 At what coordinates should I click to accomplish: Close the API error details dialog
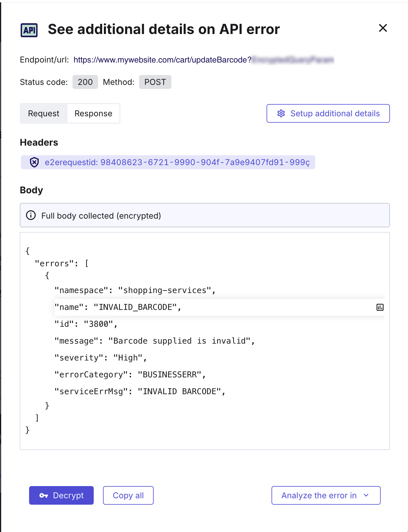(x=383, y=28)
